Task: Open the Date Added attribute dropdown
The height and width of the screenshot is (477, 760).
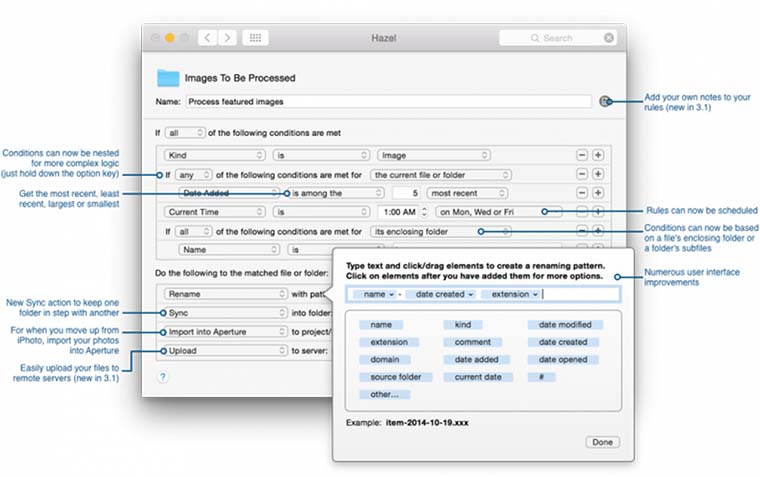Action: pos(229,193)
